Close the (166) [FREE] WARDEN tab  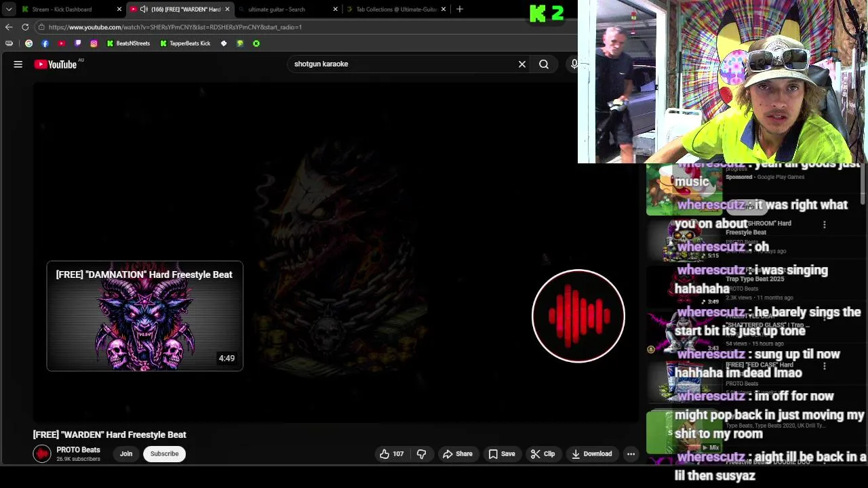coord(227,9)
